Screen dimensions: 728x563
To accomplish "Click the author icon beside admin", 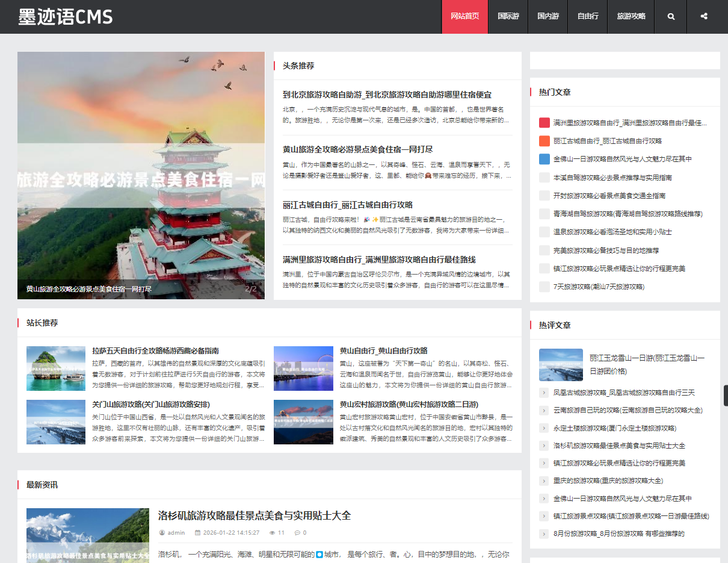I will [x=162, y=533].
